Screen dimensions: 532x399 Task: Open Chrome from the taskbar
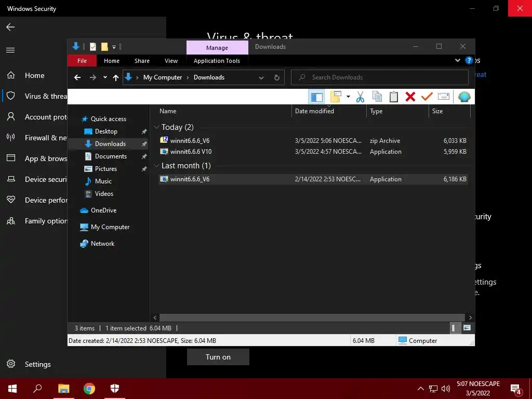89,389
